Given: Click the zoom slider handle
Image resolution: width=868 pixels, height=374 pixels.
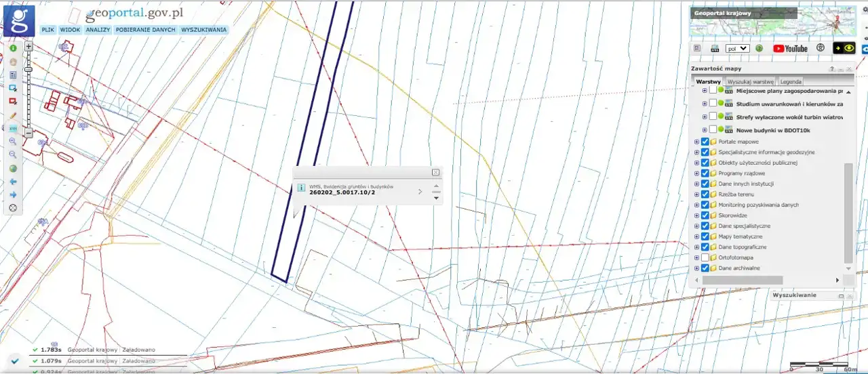Looking at the screenshot, I should 28,69.
